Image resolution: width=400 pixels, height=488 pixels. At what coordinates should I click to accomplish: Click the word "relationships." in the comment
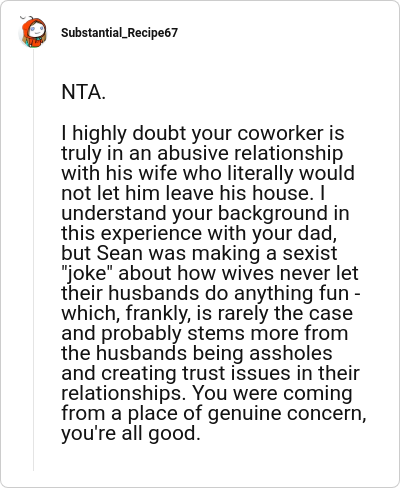(123, 394)
